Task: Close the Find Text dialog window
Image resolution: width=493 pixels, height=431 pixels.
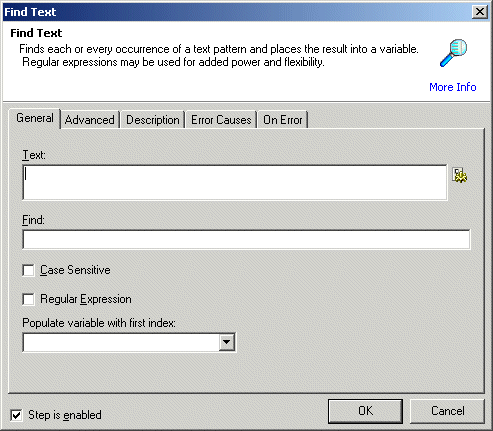Action: tap(480, 12)
